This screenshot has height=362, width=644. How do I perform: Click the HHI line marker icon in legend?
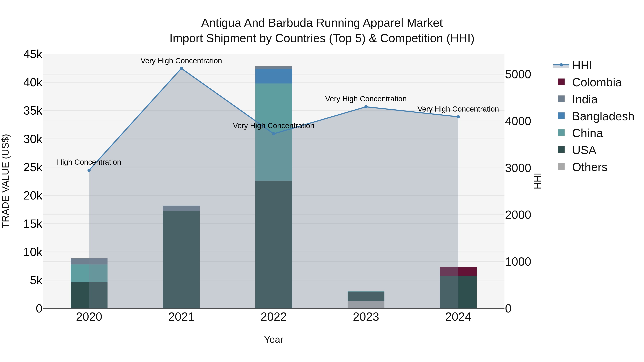click(561, 65)
